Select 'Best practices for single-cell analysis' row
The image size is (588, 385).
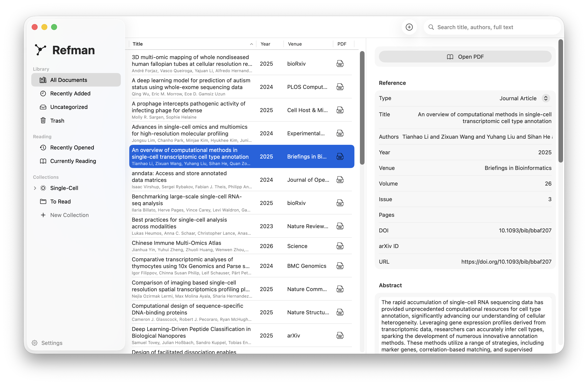[242, 226]
